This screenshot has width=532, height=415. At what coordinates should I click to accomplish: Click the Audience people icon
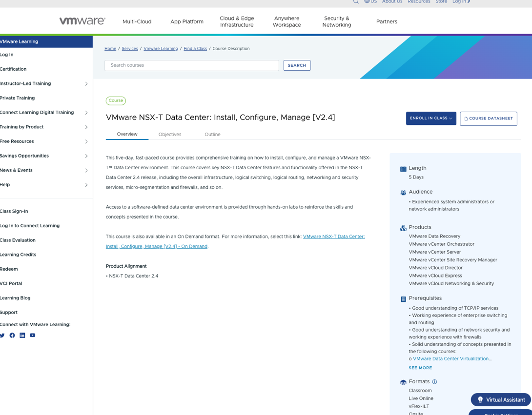[x=403, y=193]
